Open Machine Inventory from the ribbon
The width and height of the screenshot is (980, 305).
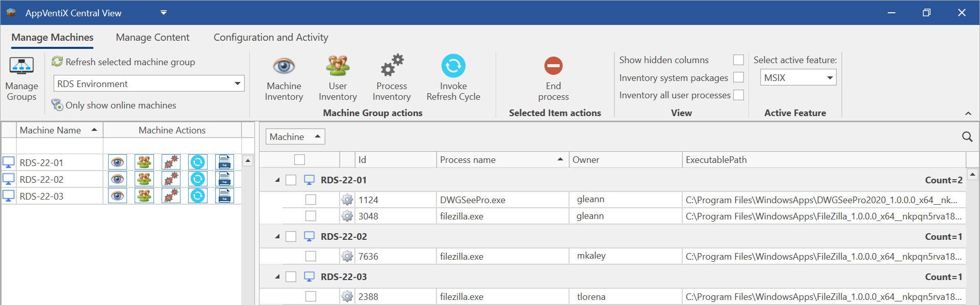(283, 77)
